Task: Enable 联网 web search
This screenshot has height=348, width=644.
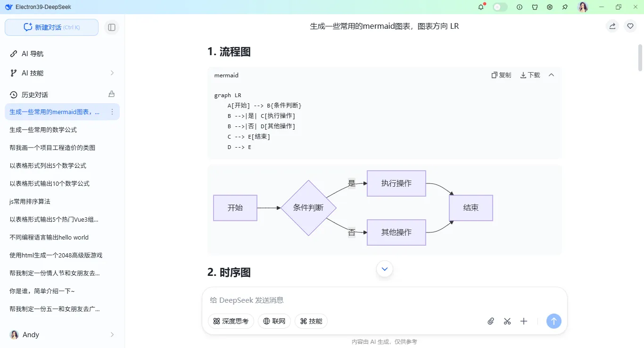Action: coord(274,321)
